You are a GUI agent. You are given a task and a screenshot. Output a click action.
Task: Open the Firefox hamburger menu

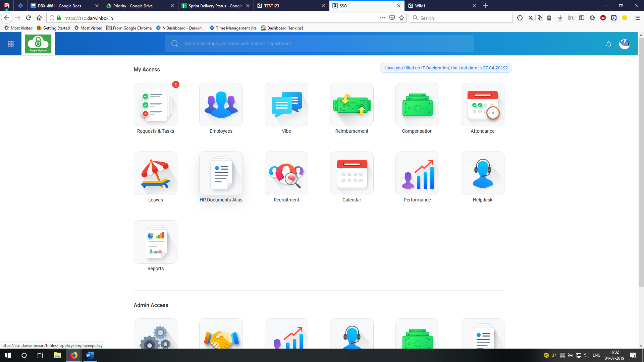637,18
